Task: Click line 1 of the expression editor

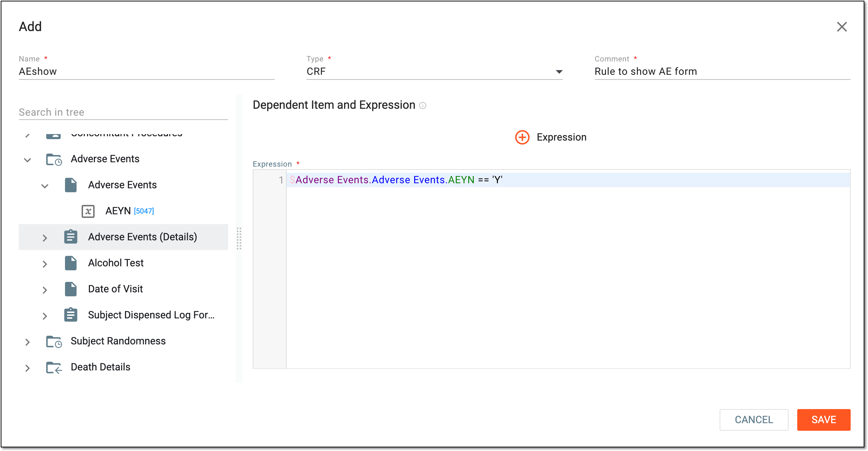Action: pos(568,180)
